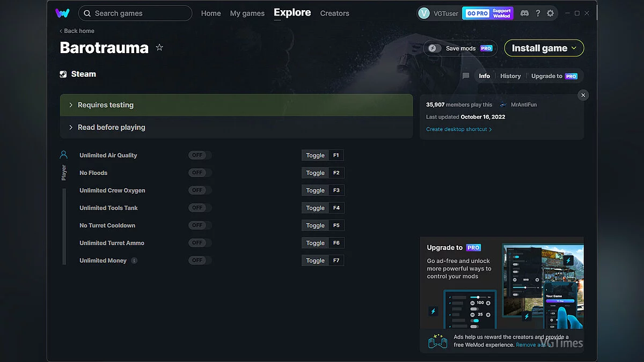The width and height of the screenshot is (644, 362).
Task: Switch to the History tab
Action: click(x=510, y=76)
